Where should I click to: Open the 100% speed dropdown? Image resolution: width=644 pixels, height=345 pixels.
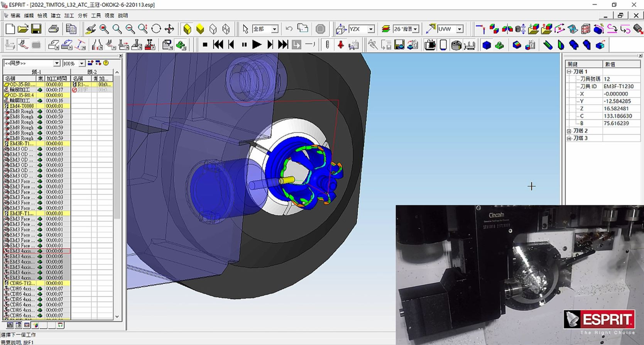81,63
